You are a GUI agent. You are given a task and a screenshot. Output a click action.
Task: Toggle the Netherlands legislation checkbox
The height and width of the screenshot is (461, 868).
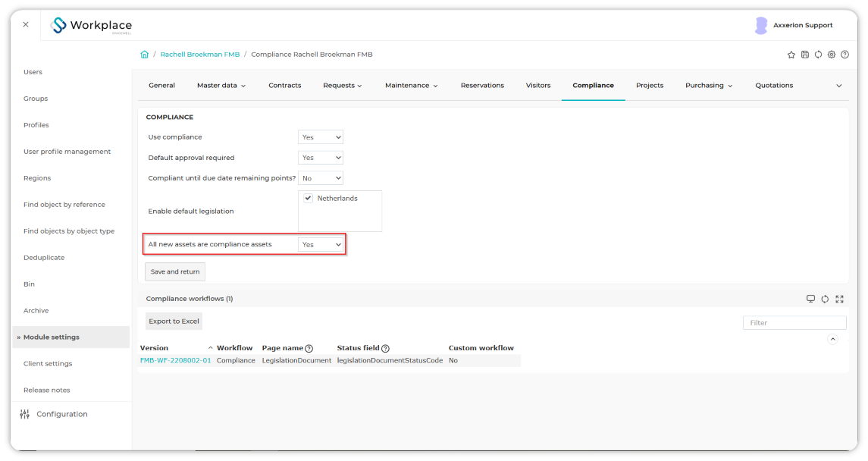pos(309,198)
